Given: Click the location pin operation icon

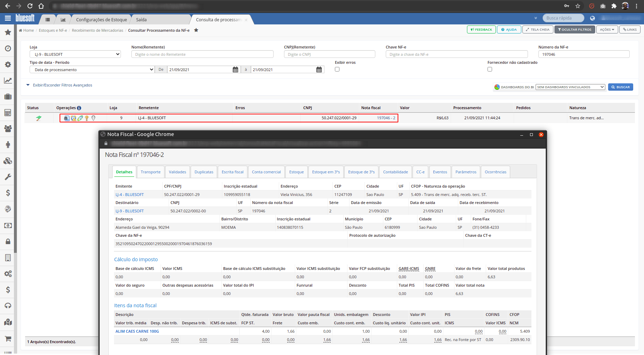Looking at the screenshot, I should [x=93, y=118].
